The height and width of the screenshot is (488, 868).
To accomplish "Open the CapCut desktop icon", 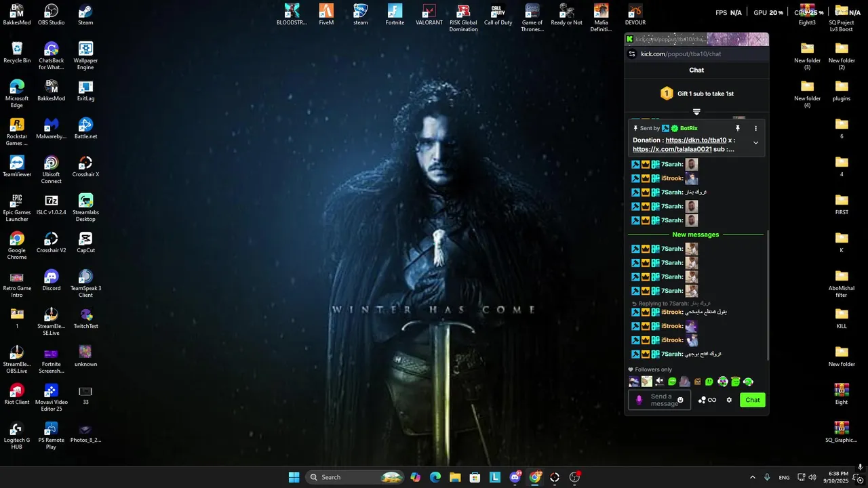I will [x=85, y=242].
